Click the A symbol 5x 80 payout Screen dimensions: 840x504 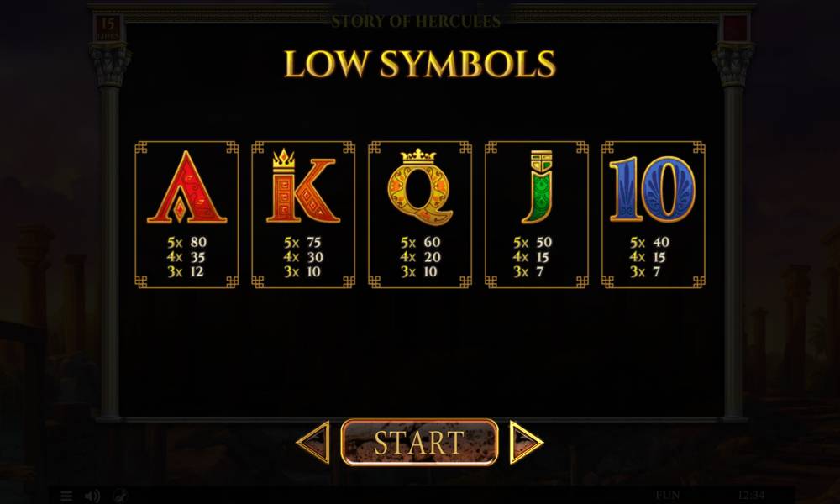click(187, 242)
